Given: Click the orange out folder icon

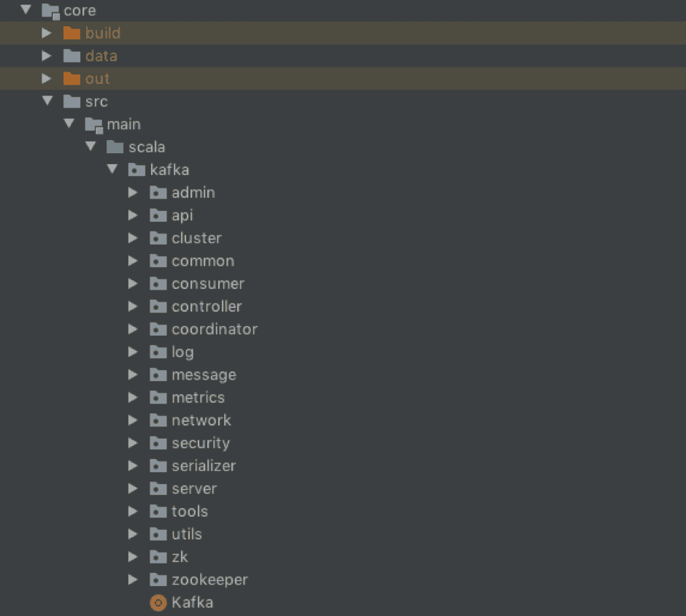Looking at the screenshot, I should pos(72,78).
